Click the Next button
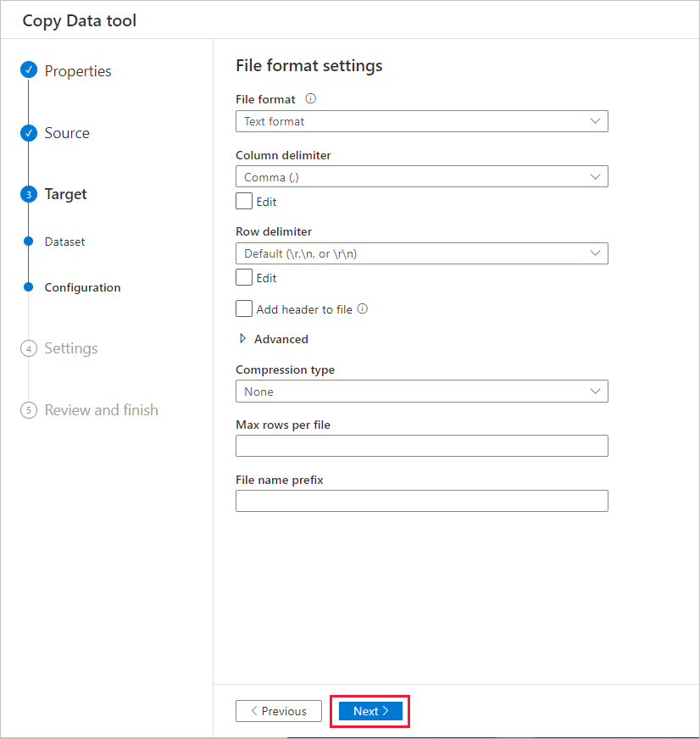This screenshot has height=739, width=700. coord(369,711)
